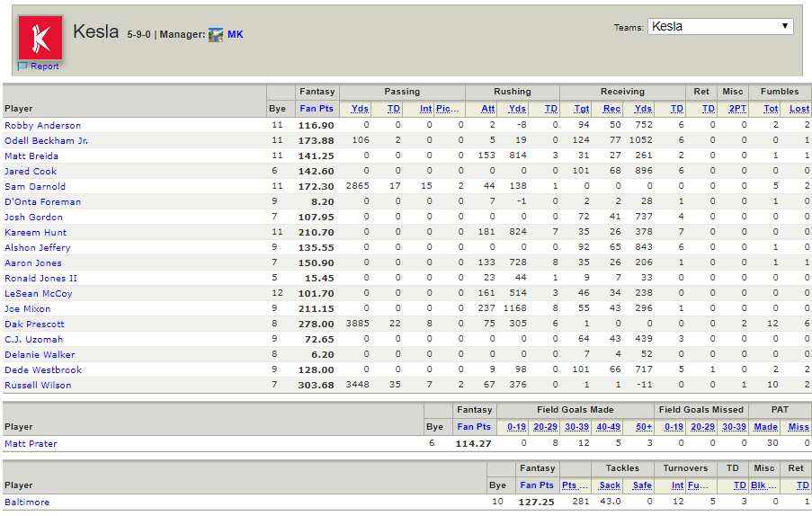Open Jared Cook player page
This screenshot has height=516, width=812.
coord(31,171)
